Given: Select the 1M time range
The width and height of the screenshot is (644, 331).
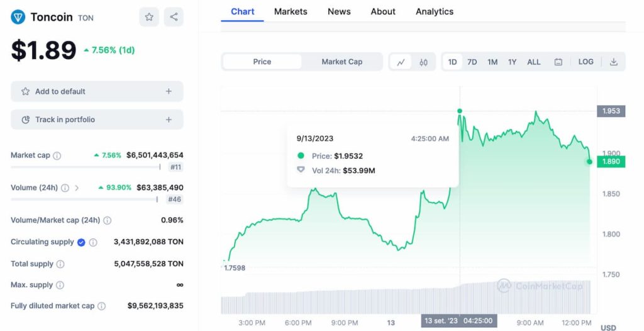Looking at the screenshot, I should (x=492, y=62).
